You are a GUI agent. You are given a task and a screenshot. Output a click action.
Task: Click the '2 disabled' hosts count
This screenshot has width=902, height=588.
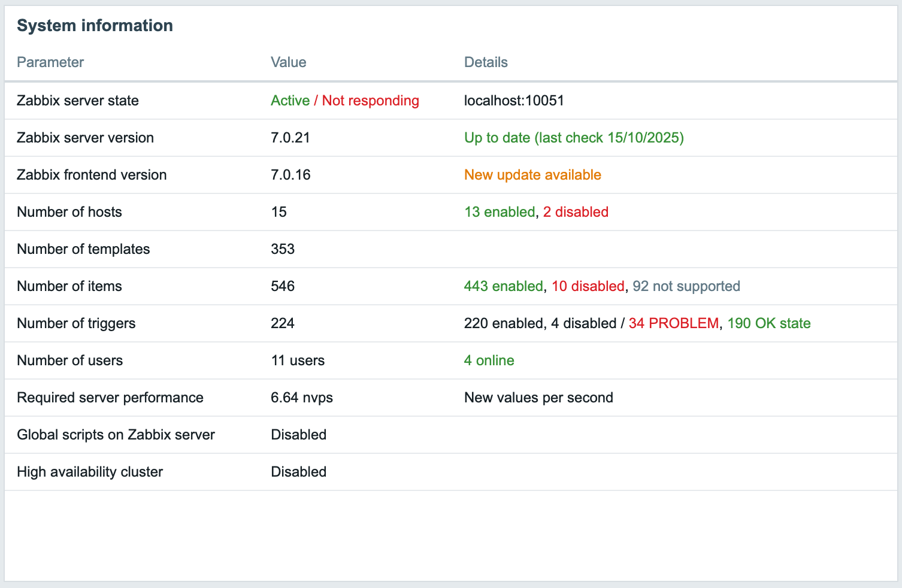(576, 212)
